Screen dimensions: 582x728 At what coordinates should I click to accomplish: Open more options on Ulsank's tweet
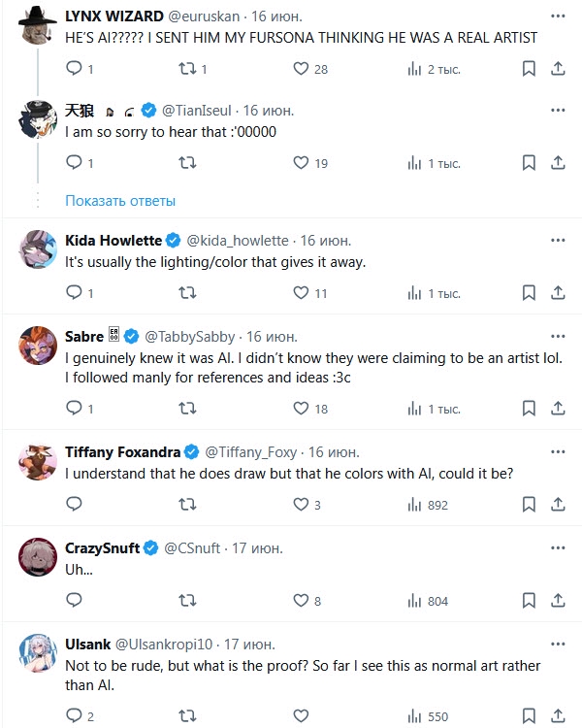(558, 645)
